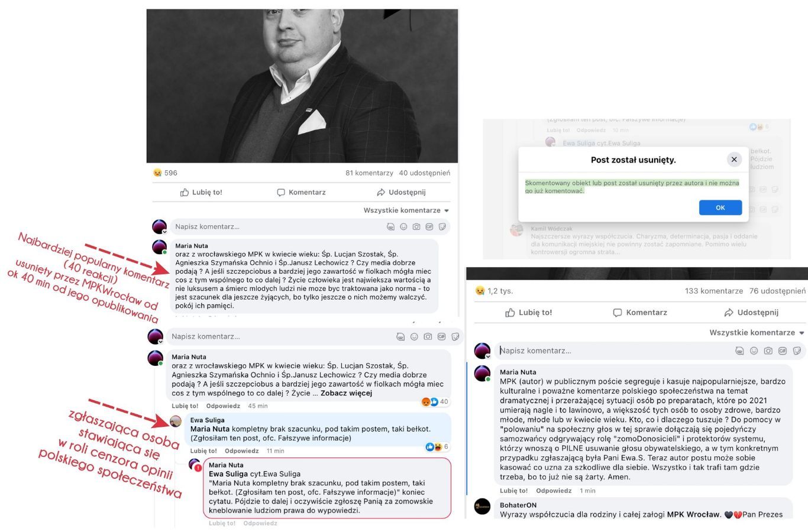This screenshot has width=808, height=532.
Task: Click the sad reaction emoji beside the 596 count
Action: click(157, 173)
